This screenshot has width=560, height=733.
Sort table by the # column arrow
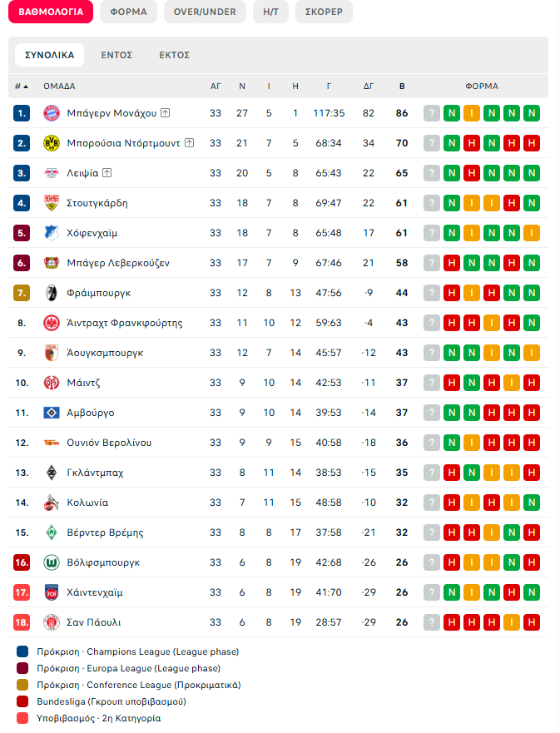[x=22, y=86]
